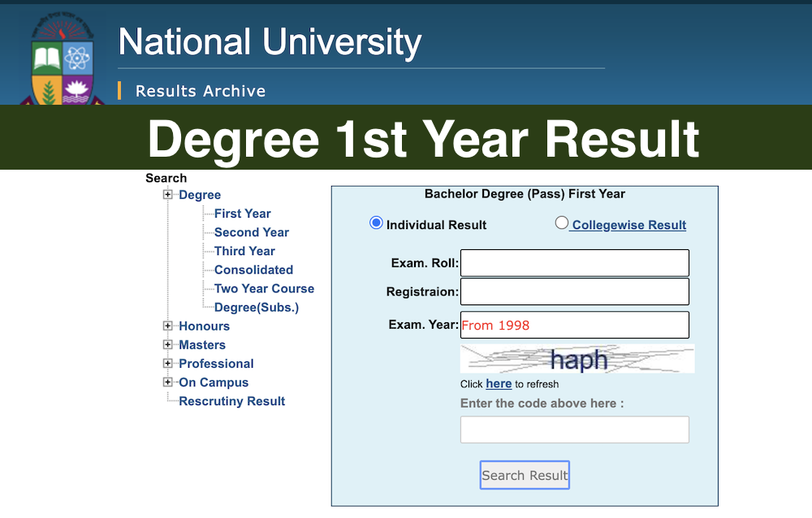Click the Exam Roll input field
Image resolution: width=812 pixels, height=518 pixels.
coord(574,262)
